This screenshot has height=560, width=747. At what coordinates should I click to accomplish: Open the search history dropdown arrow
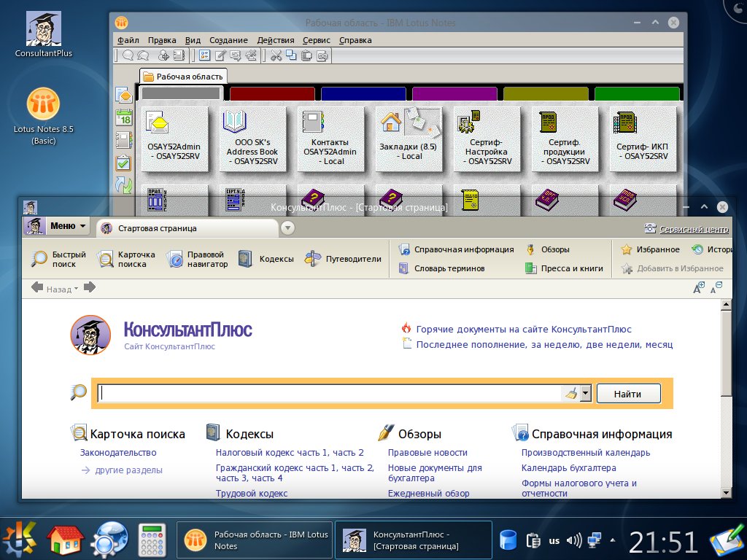[x=585, y=394]
